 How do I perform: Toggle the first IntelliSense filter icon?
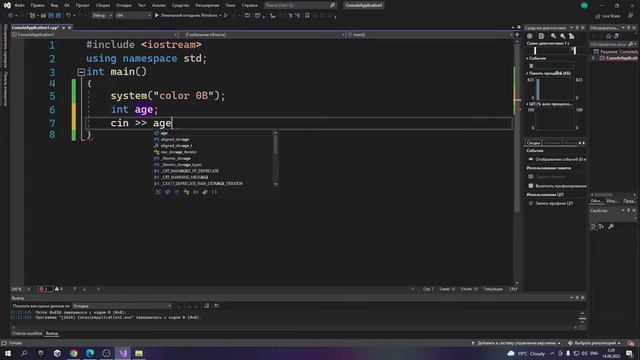point(158,192)
